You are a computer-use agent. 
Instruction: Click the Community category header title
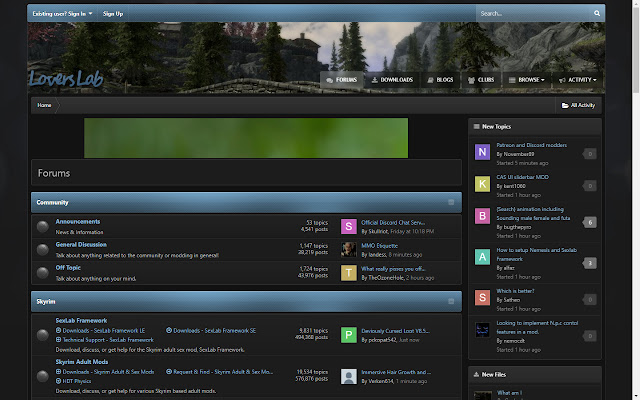point(52,202)
